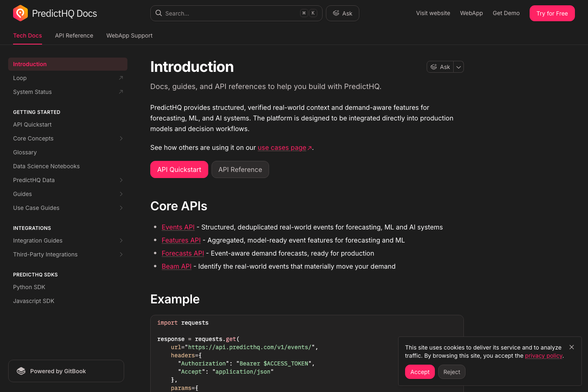Viewport: 588px width, 392px height.
Task: Click the PredictHQ logo icon
Action: point(20,13)
